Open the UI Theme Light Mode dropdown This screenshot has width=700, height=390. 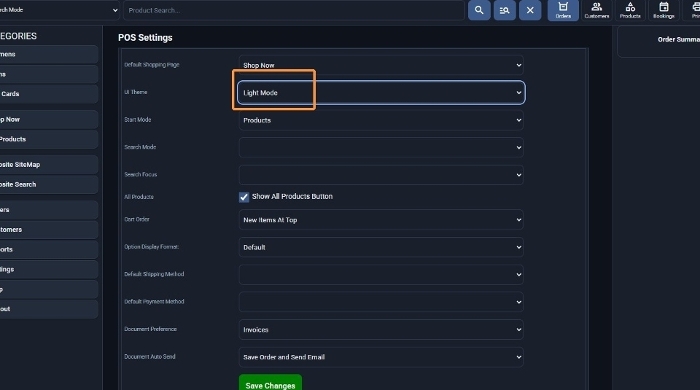[381, 92]
